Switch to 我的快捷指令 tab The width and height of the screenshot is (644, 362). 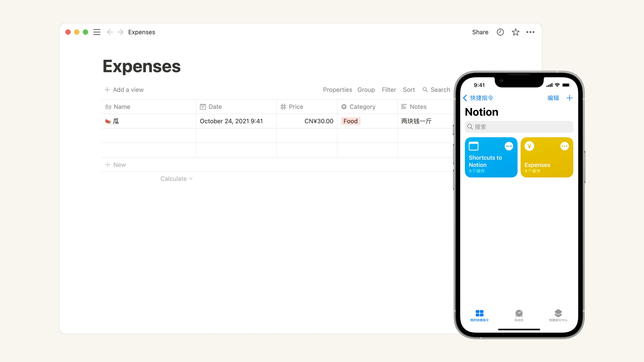coord(479,316)
